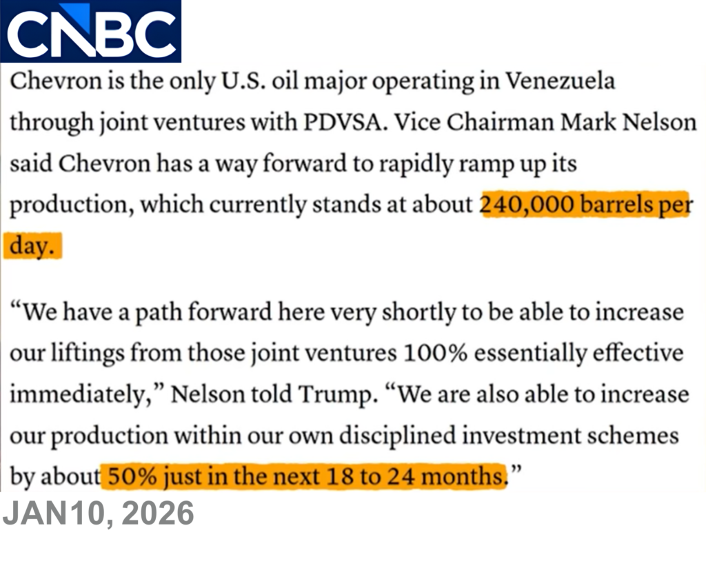Click the CNBC logo
The width and height of the screenshot is (706, 588).
click(x=91, y=31)
